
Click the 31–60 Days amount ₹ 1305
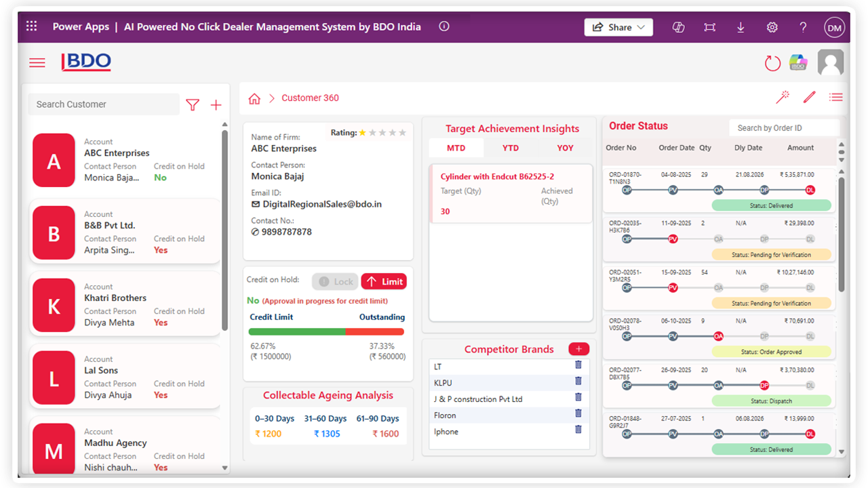tap(327, 434)
